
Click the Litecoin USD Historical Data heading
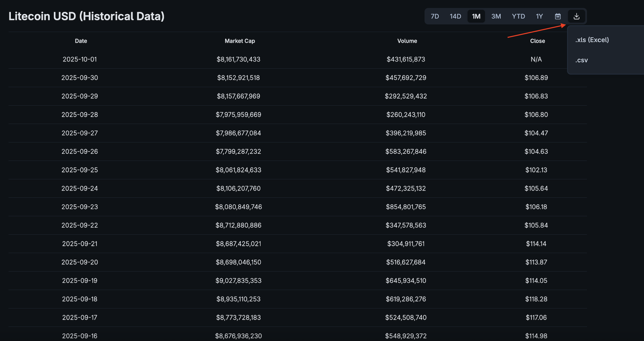click(x=86, y=16)
